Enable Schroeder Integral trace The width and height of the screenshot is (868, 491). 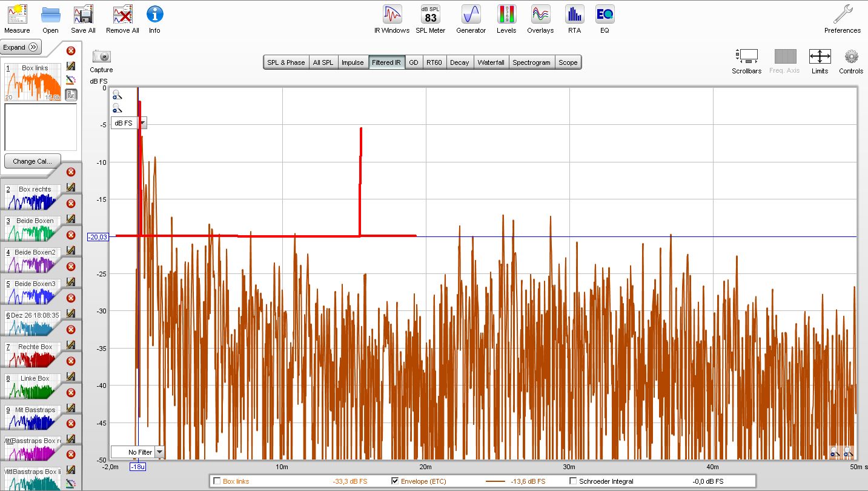click(573, 481)
